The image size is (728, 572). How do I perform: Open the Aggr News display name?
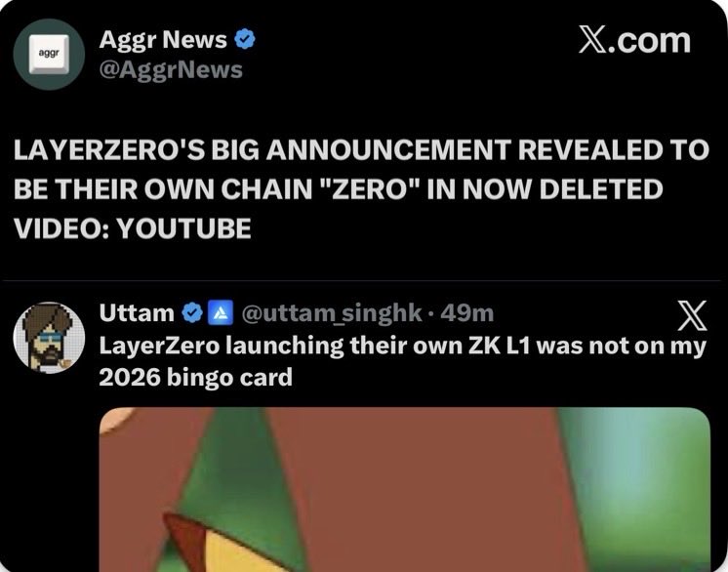pos(163,40)
